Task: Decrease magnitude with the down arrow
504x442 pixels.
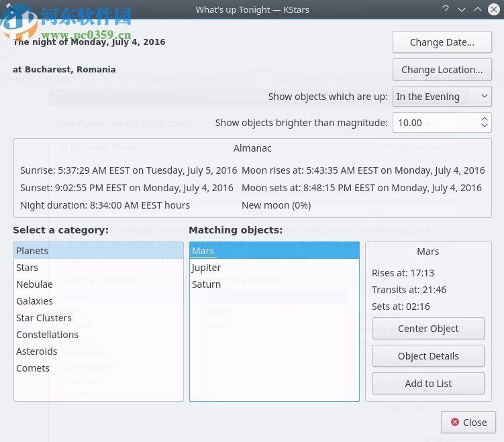Action: [485, 127]
